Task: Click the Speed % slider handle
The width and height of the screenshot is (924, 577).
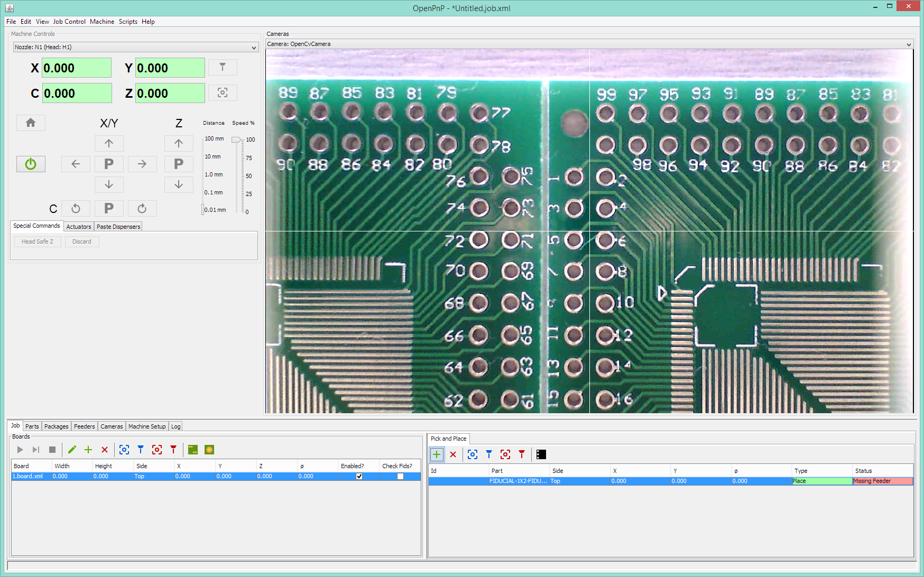Action: tap(236, 139)
